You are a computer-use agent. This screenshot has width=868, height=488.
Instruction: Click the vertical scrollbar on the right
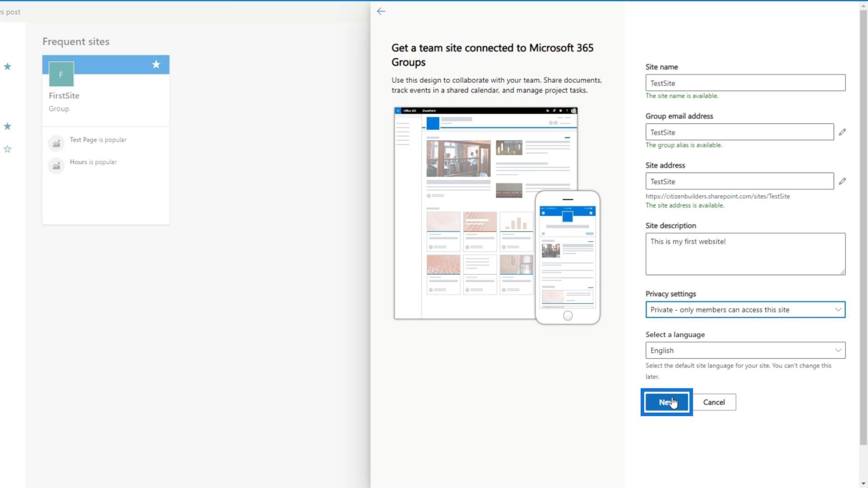coord(863,227)
